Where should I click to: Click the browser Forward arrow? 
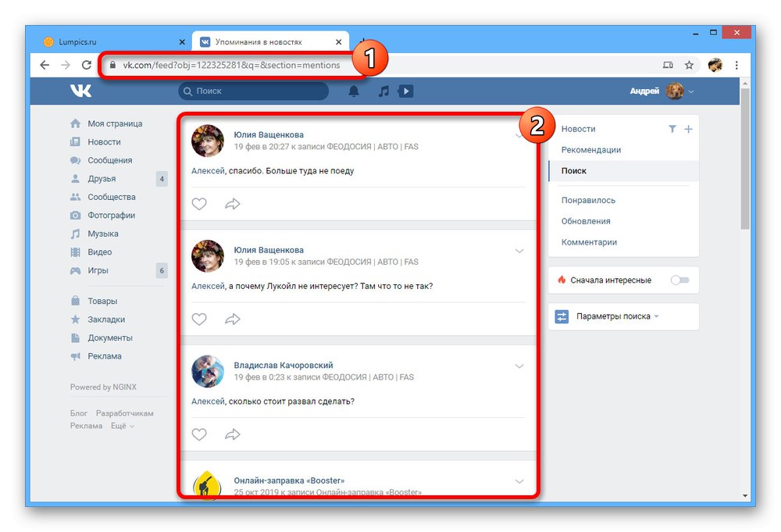(x=66, y=65)
